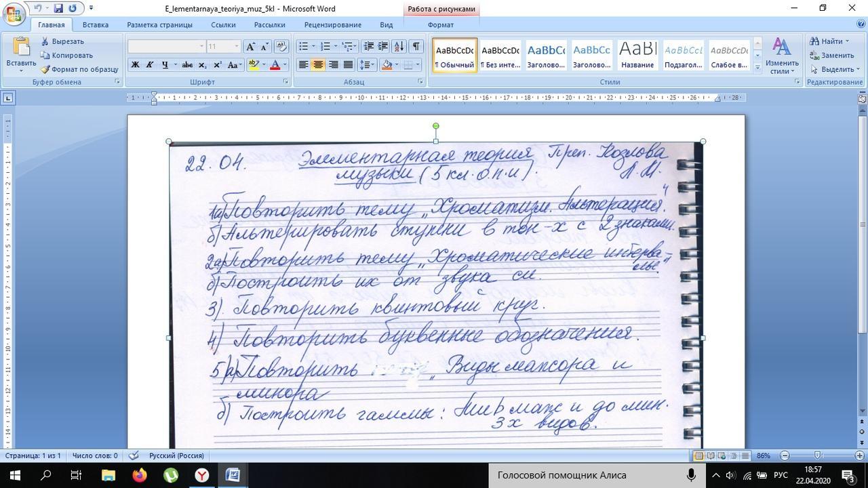Apply red font color

(275, 64)
